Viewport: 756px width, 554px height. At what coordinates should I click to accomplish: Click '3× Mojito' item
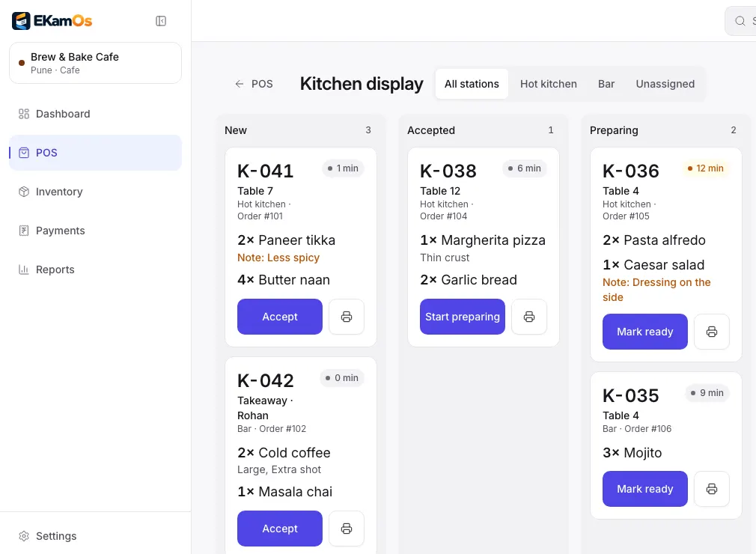(632, 453)
